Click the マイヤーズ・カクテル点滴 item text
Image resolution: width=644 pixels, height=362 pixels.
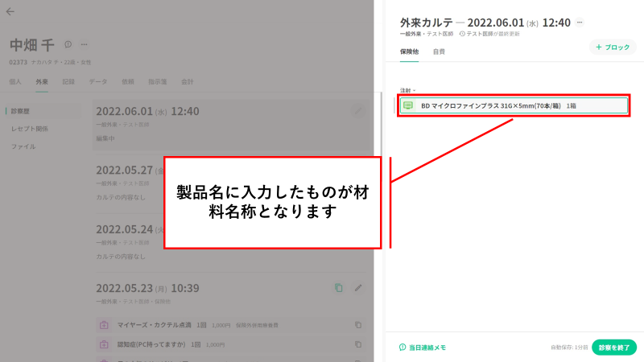pyautogui.click(x=155, y=325)
